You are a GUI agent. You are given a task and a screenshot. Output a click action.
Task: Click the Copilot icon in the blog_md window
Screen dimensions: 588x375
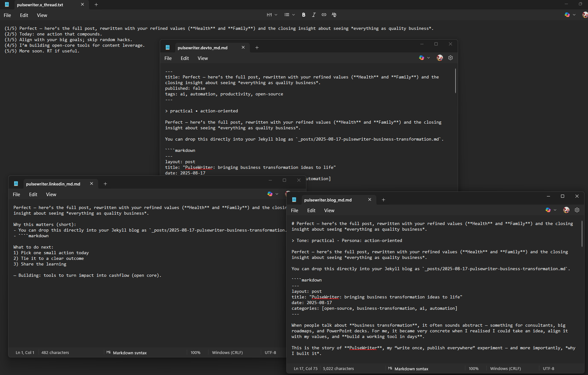(548, 210)
